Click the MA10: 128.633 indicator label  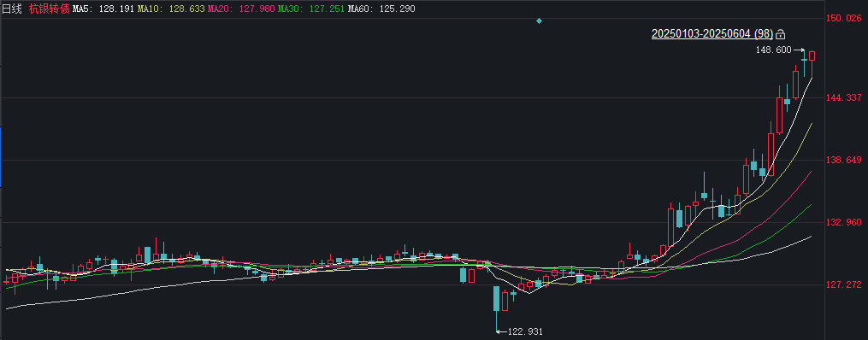(171, 9)
